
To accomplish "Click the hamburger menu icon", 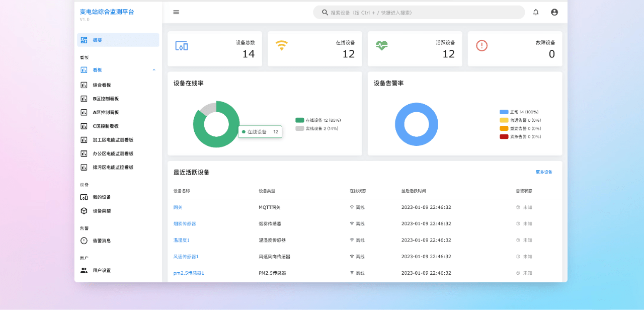I will pyautogui.click(x=176, y=12).
